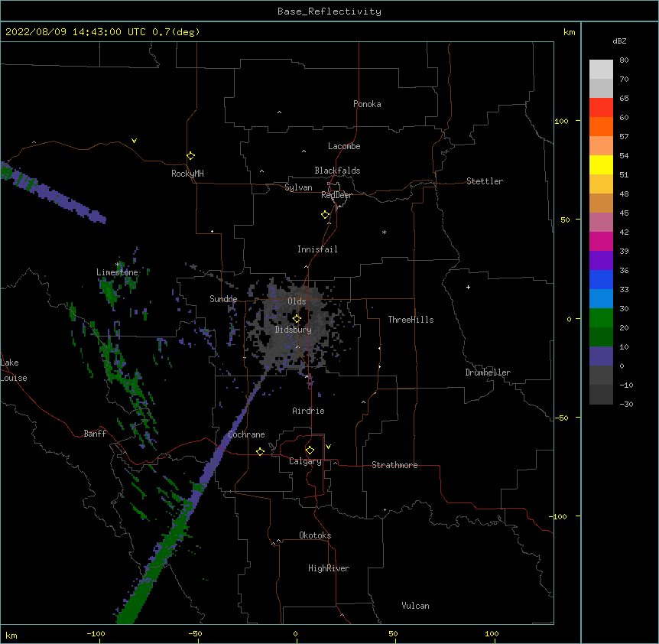
Task: Click the white asterisk east of Innisfail
Action: (384, 233)
